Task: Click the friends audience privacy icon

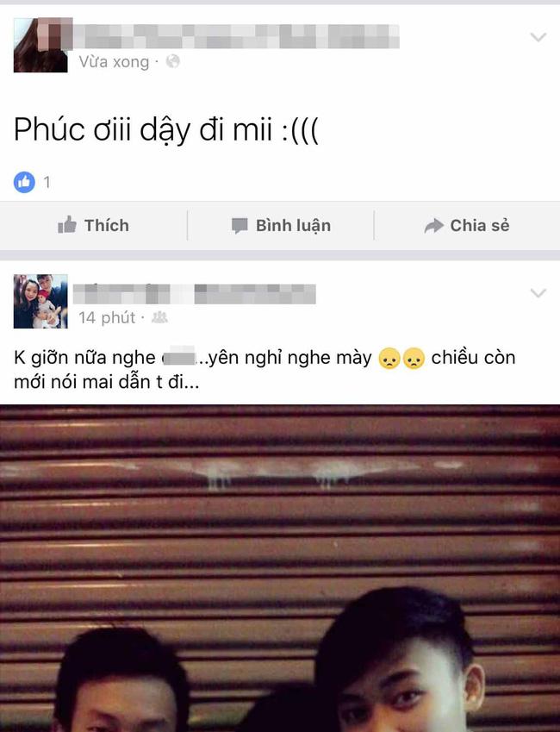Action: click(159, 317)
